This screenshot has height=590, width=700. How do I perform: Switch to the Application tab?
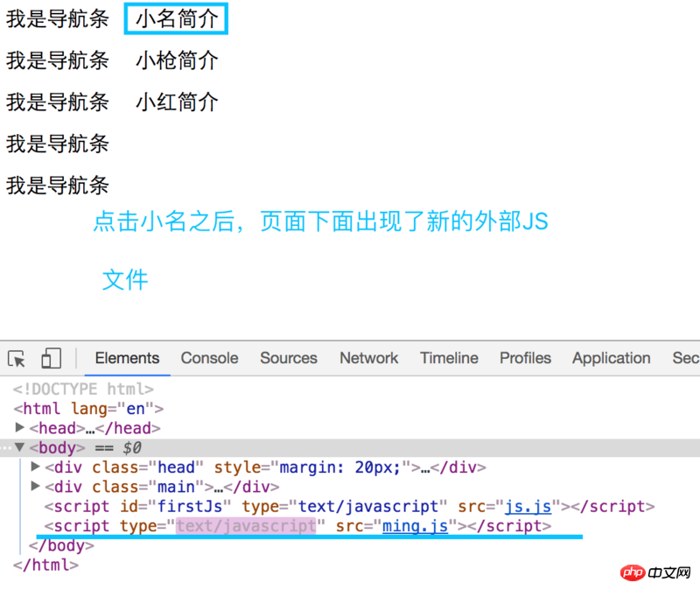tap(611, 358)
